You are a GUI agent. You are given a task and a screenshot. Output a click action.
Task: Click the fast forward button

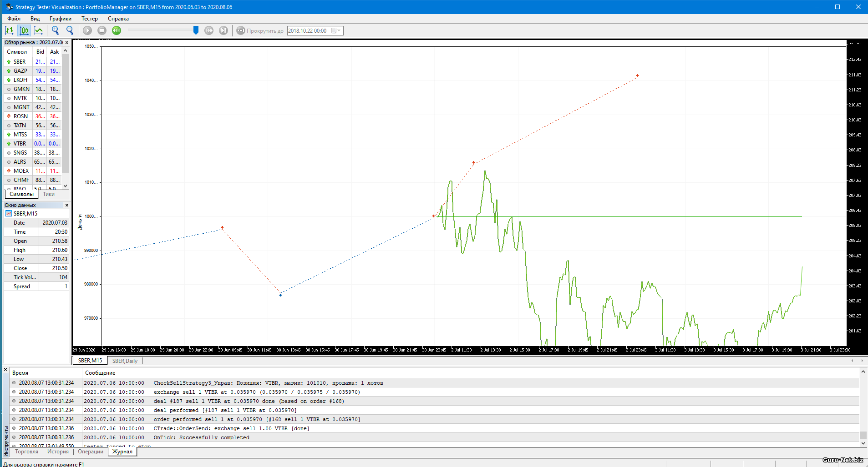pyautogui.click(x=209, y=30)
